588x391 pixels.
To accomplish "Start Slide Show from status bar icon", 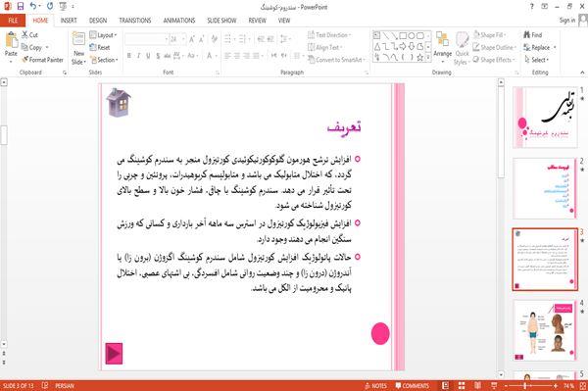I will coord(494,385).
